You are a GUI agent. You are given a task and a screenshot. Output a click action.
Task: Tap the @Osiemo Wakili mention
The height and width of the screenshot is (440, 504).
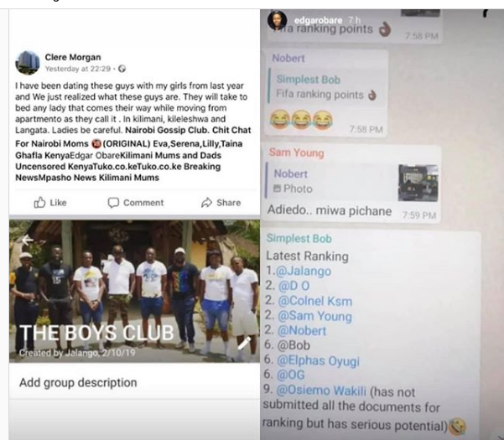pos(321,391)
